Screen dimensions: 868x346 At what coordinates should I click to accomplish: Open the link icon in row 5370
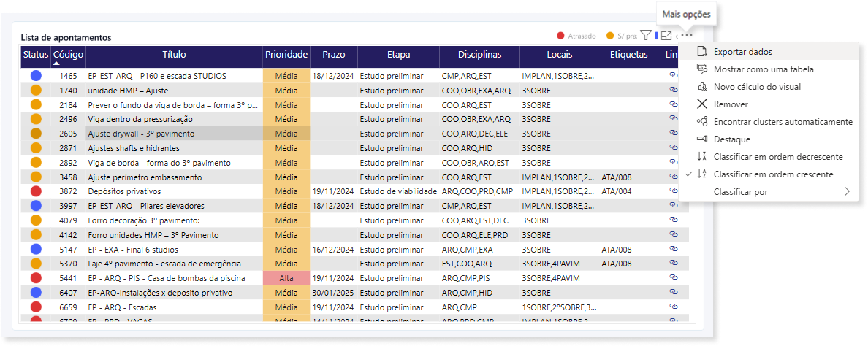coord(673,263)
